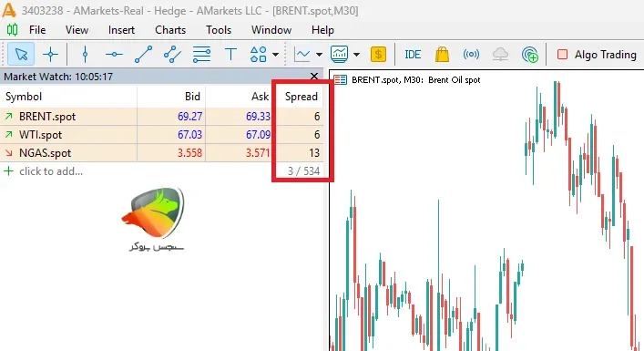Screen dimensions: 644x351
Task: Click the 3 / 534 symbol counter
Action: [x=303, y=171]
